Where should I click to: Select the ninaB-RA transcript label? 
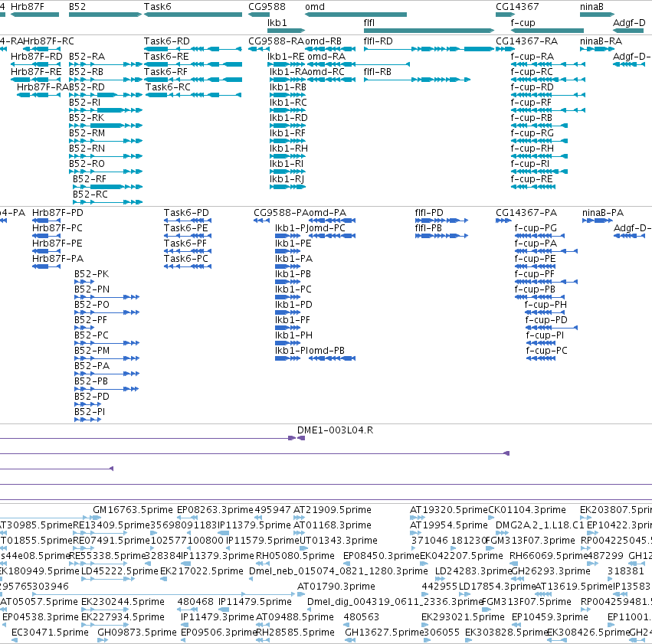[601, 41]
